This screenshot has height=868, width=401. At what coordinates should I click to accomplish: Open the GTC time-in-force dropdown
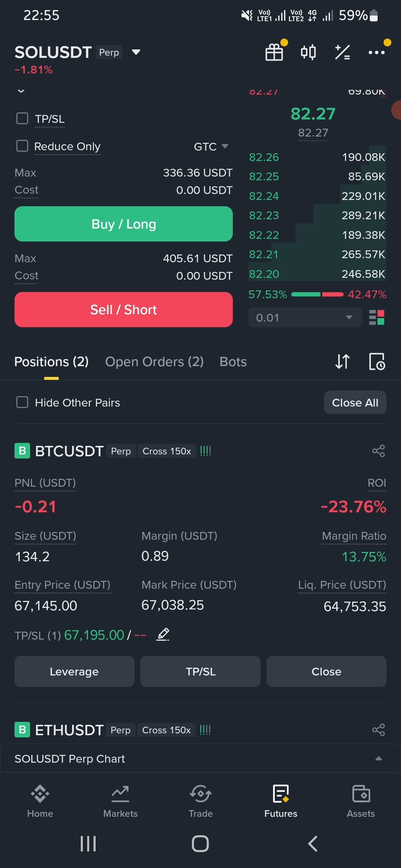(211, 147)
